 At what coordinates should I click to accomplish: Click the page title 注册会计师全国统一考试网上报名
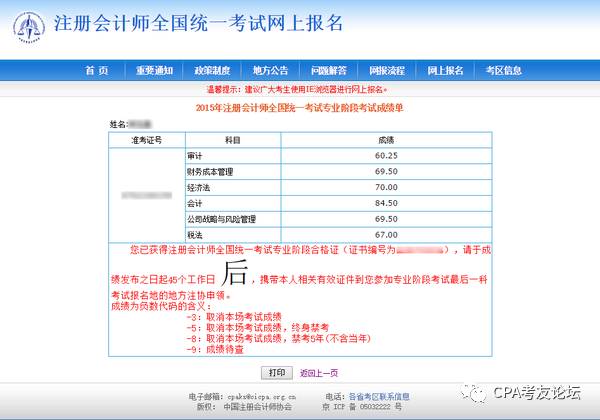197,25
